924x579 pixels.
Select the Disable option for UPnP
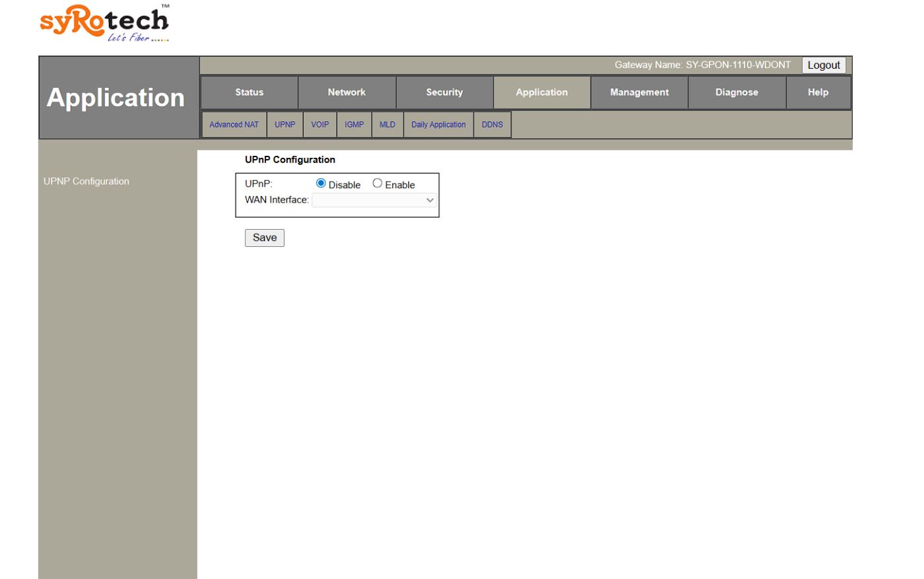click(321, 184)
